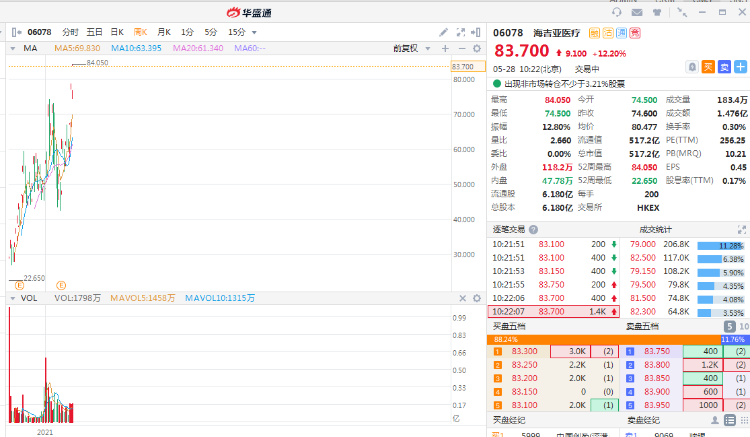This screenshot has height=437, width=750.
Task: Select the 分时 intraday tab
Action: tap(70, 32)
